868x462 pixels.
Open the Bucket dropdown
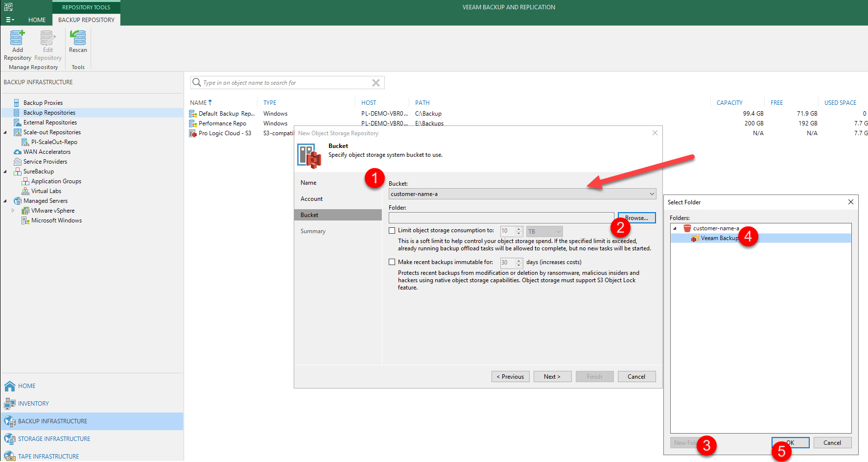[522, 194]
